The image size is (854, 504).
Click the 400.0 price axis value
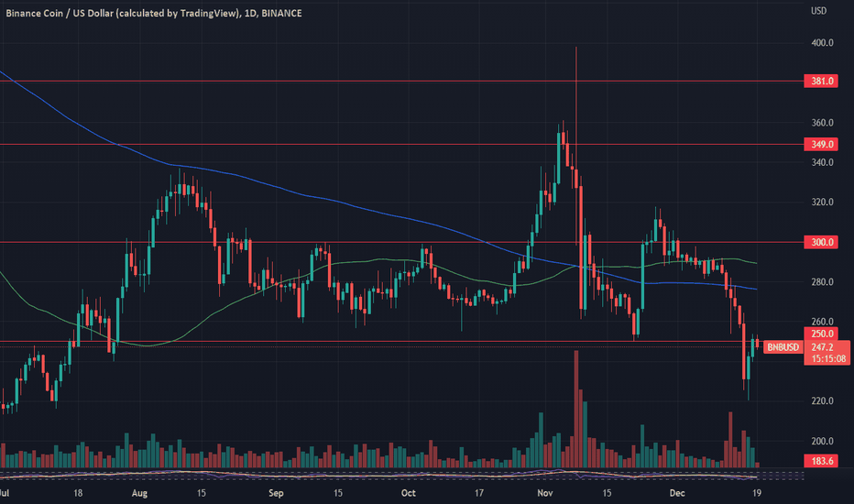tap(822, 42)
